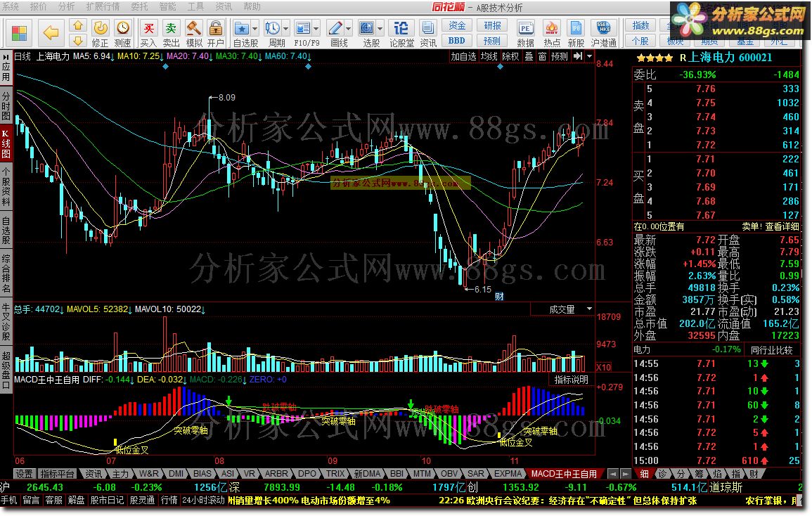812x516 pixels.
Task: Switch to the W&R indicator tab
Action: (149, 474)
